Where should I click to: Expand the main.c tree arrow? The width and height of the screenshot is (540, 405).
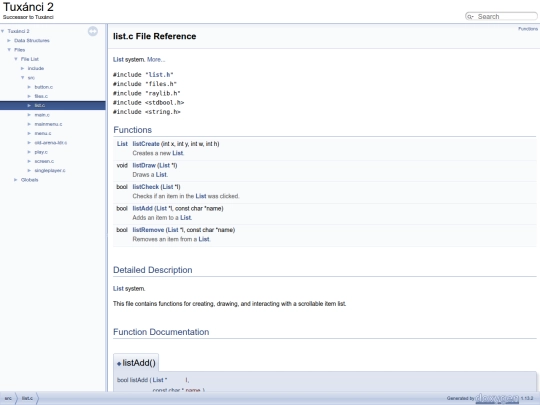click(x=29, y=115)
